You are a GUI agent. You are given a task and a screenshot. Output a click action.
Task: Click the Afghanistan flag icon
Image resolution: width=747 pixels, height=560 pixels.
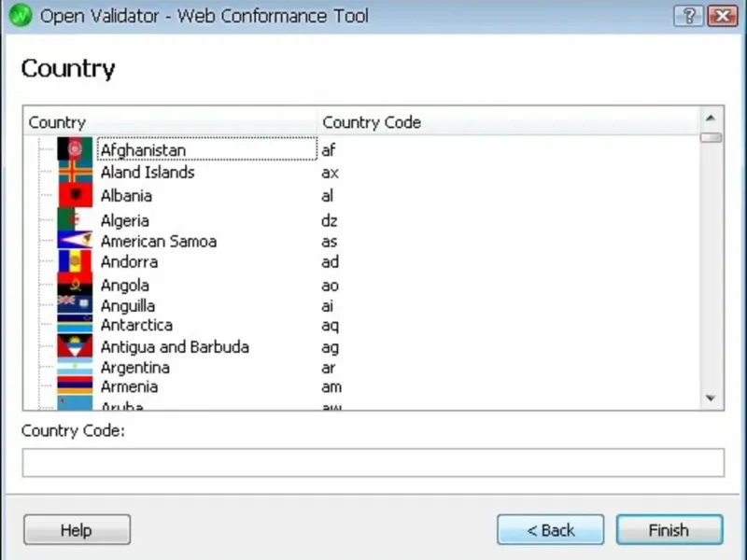click(x=75, y=149)
